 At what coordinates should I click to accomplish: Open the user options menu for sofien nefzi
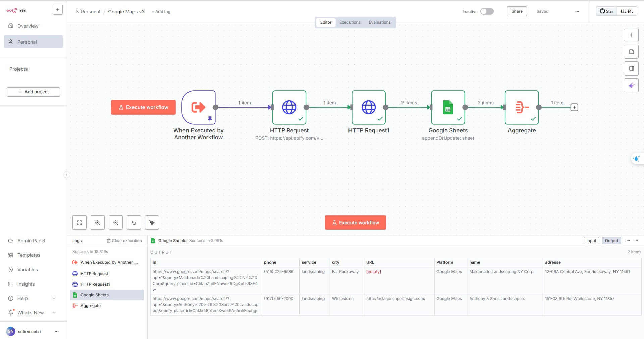(57, 332)
